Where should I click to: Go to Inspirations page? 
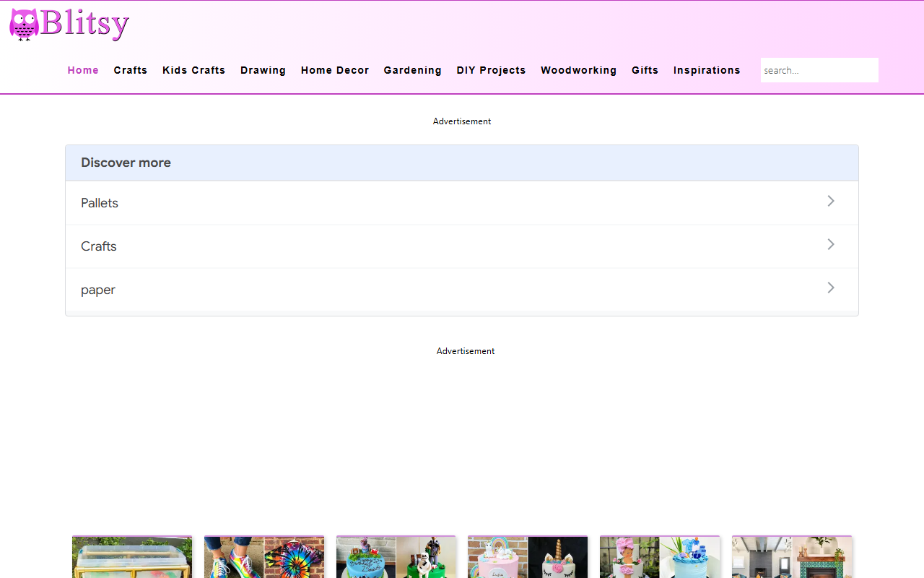tap(707, 70)
